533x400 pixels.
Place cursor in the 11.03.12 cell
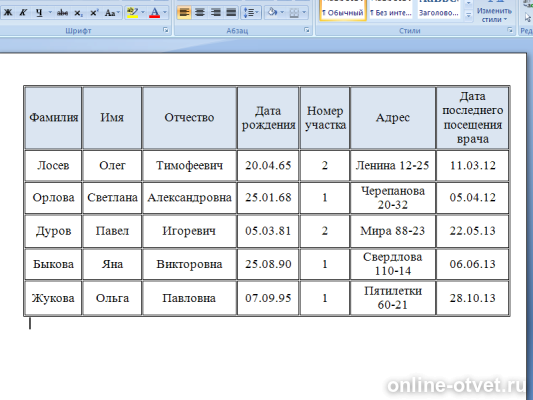pyautogui.click(x=472, y=166)
